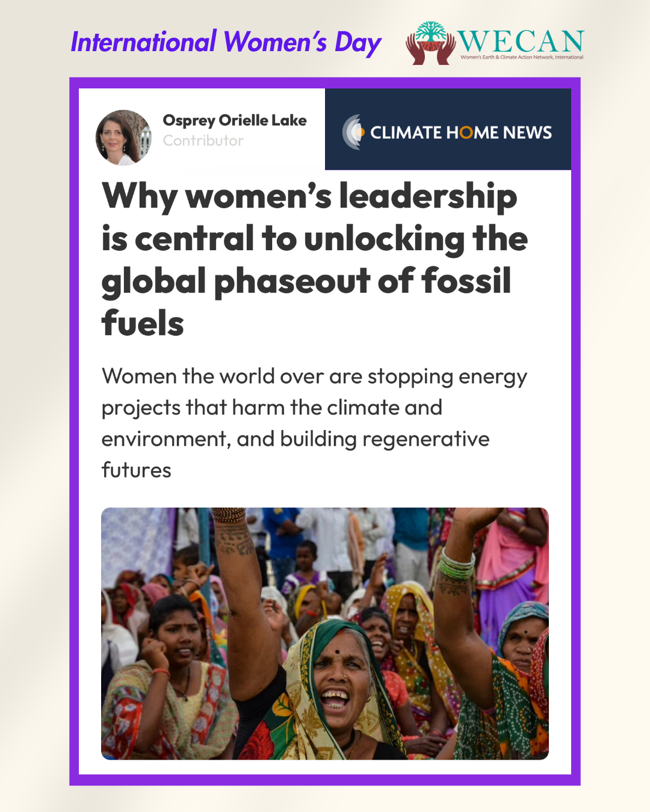Click the purple frame border at the bottom
The height and width of the screenshot is (812, 650).
(x=325, y=780)
